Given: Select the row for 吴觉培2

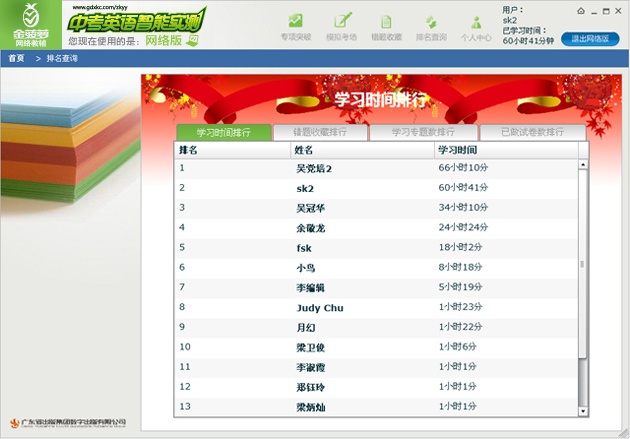Looking at the screenshot, I should pos(376,168).
